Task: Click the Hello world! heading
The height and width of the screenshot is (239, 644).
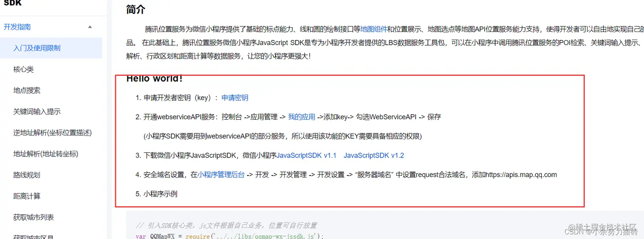Action: [155, 78]
